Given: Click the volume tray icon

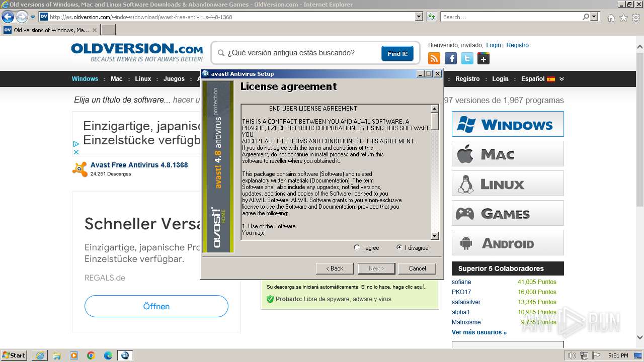Looking at the screenshot, I should 572,355.
